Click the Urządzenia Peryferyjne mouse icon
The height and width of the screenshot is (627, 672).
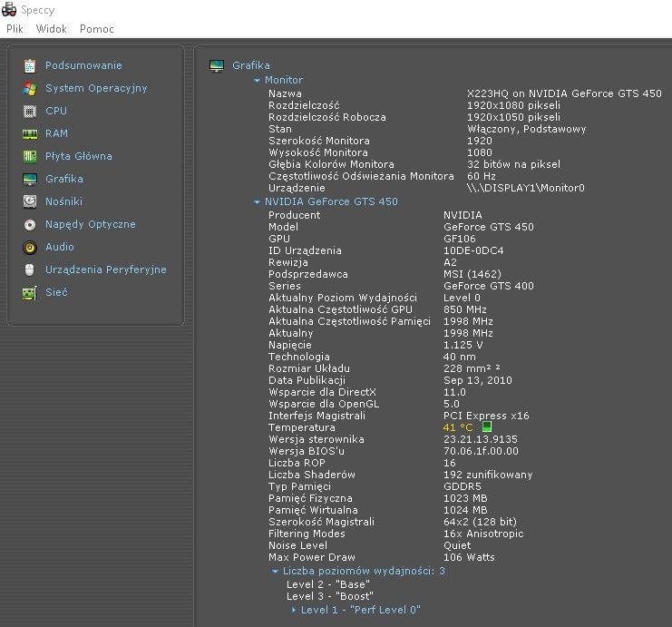click(x=30, y=269)
